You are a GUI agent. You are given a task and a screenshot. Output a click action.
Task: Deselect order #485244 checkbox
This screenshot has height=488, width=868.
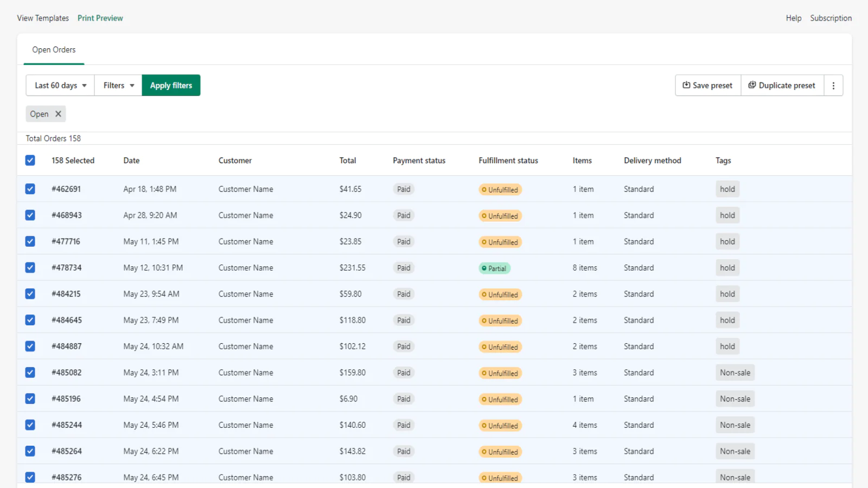(x=30, y=425)
